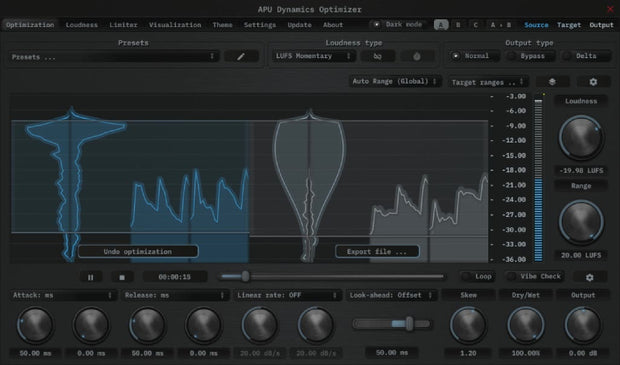The height and width of the screenshot is (365, 620).
Task: Enable the Vibe Check toggle
Action: pyautogui.click(x=535, y=276)
